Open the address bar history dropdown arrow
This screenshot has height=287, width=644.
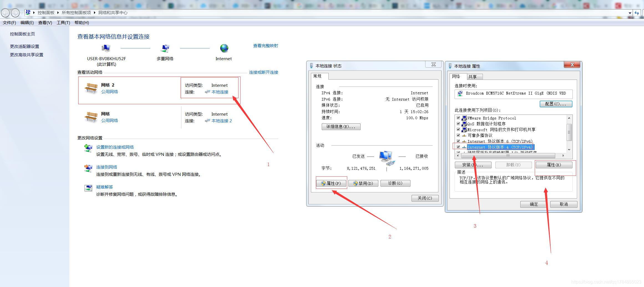click(630, 13)
